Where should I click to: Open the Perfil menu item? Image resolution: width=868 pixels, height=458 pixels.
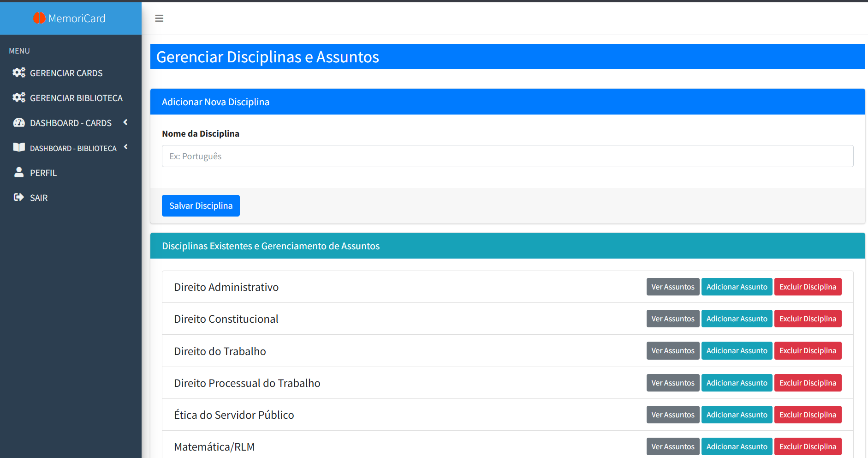(x=43, y=173)
